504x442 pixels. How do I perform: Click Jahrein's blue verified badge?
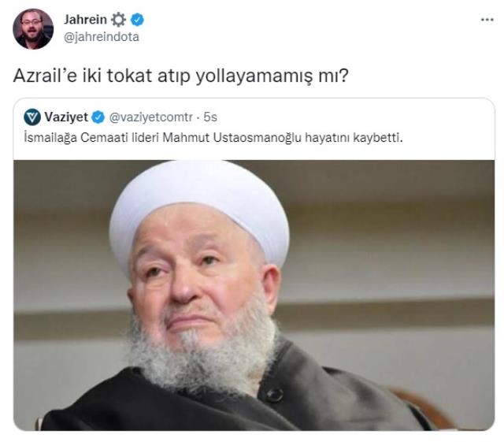pyautogui.click(x=137, y=20)
